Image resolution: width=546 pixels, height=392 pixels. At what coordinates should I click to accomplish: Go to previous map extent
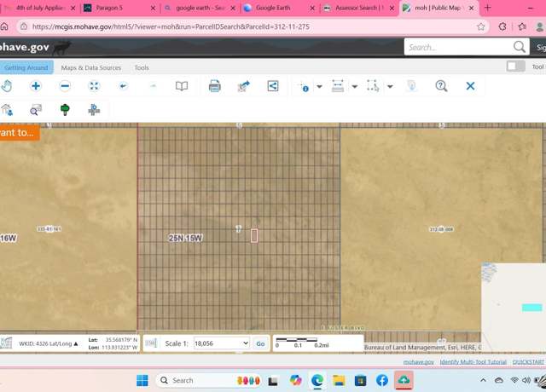point(123,86)
